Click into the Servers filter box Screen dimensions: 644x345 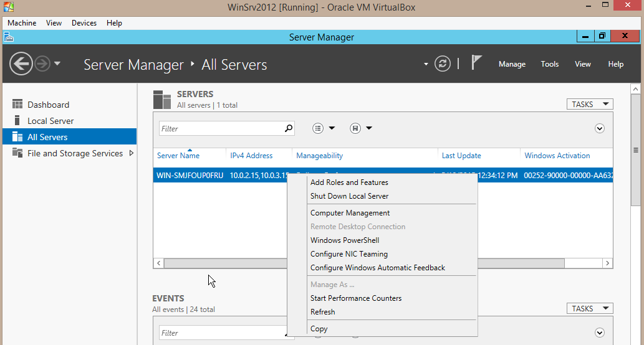pyautogui.click(x=221, y=128)
